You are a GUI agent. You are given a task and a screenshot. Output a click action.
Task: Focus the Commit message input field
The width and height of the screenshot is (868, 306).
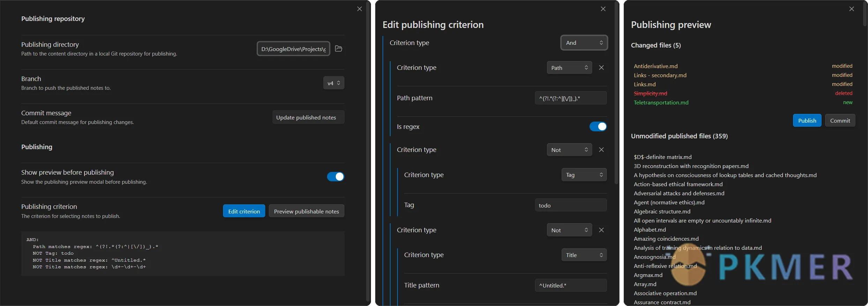pyautogui.click(x=308, y=117)
